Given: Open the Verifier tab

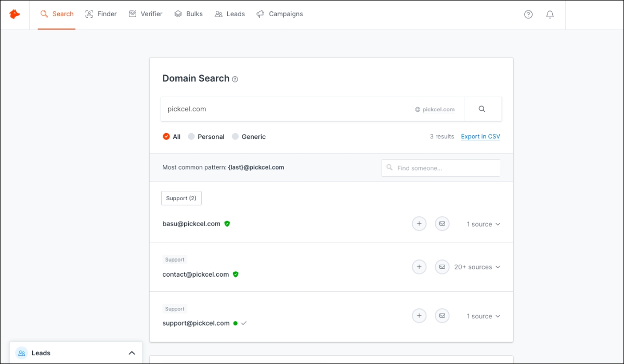Looking at the screenshot, I should (146, 14).
